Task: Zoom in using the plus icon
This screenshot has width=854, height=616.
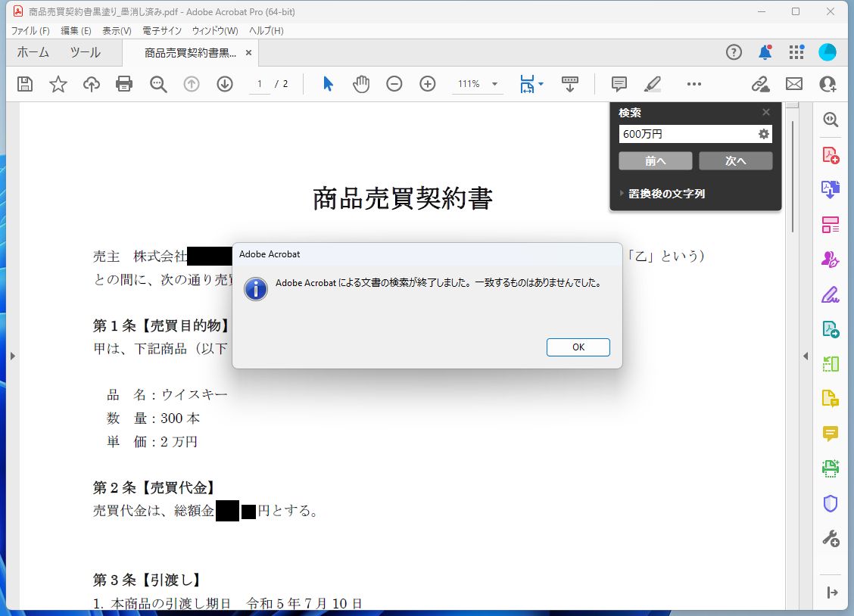Action: coord(427,84)
